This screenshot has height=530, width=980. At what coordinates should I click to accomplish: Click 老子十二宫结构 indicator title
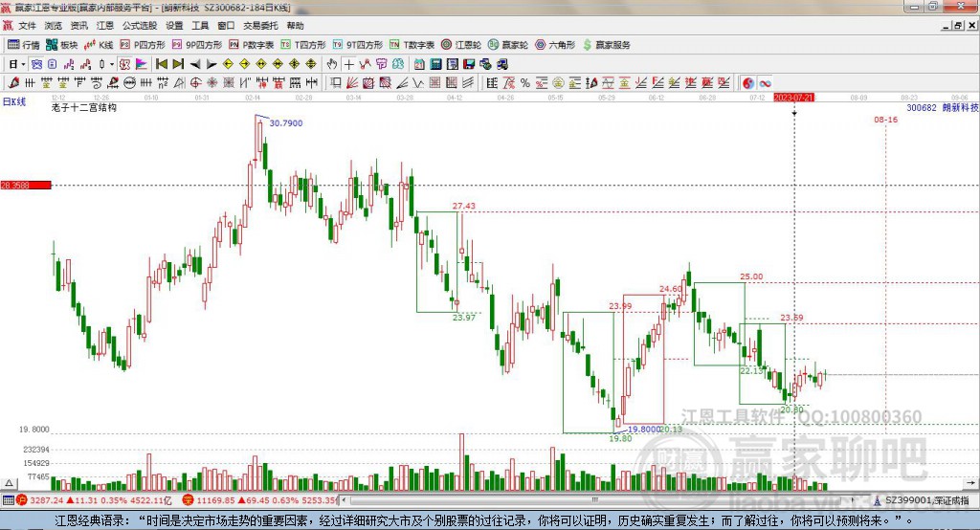(84, 107)
